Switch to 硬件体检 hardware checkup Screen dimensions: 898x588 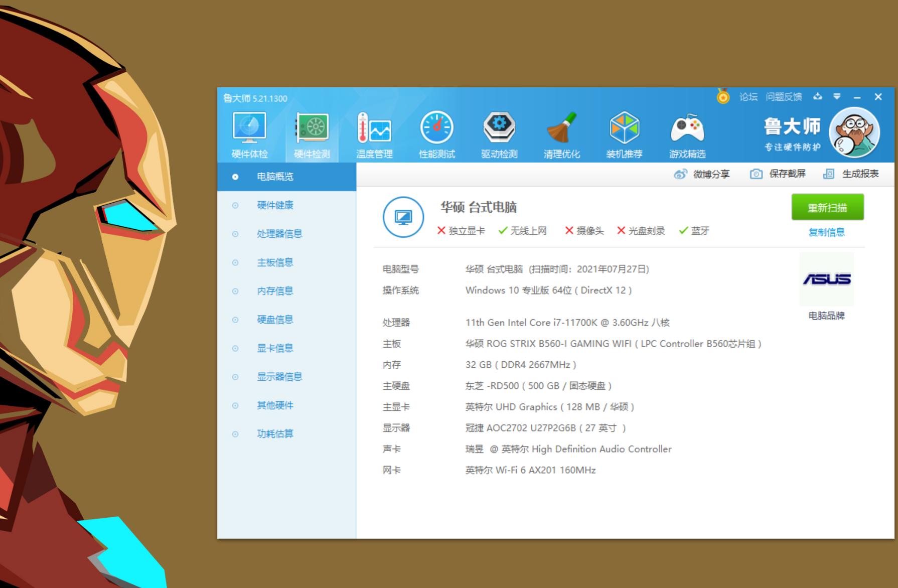click(x=248, y=133)
